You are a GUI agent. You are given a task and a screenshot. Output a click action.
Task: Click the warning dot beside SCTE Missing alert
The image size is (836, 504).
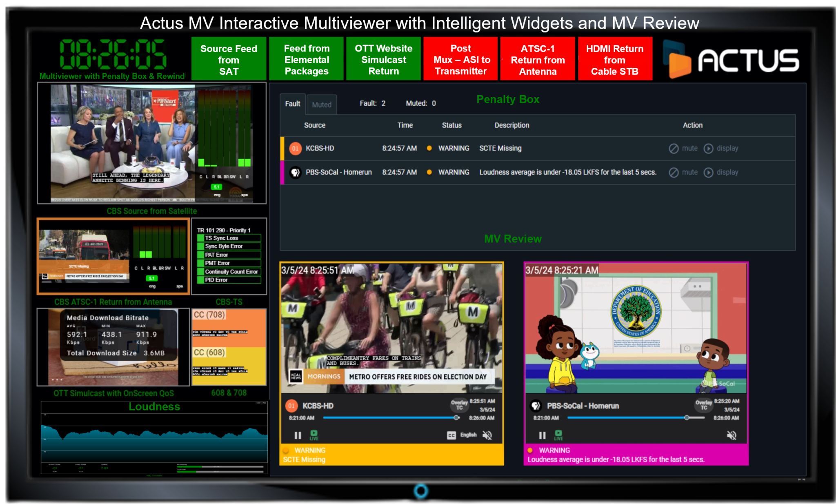coord(429,148)
